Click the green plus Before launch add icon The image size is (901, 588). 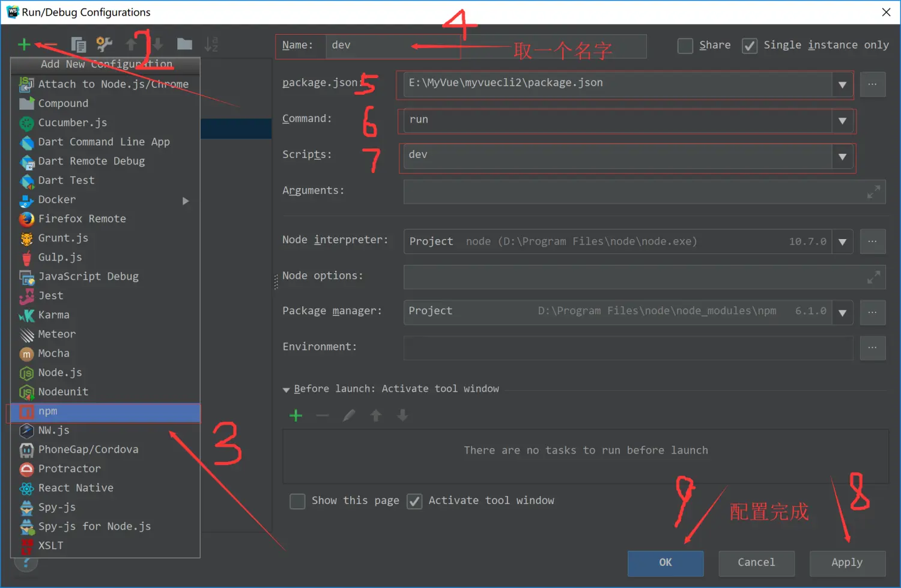pos(296,415)
